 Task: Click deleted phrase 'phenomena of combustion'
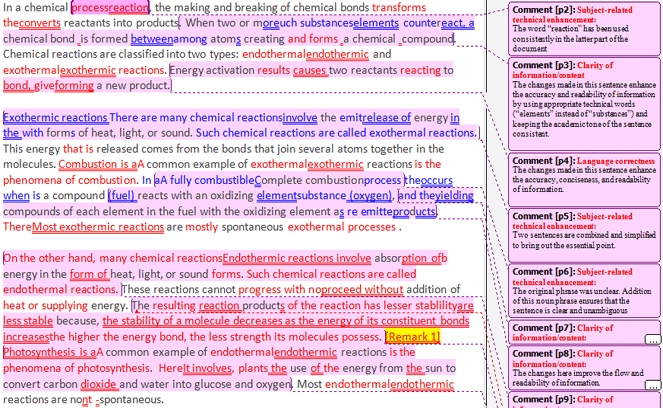click(x=70, y=180)
